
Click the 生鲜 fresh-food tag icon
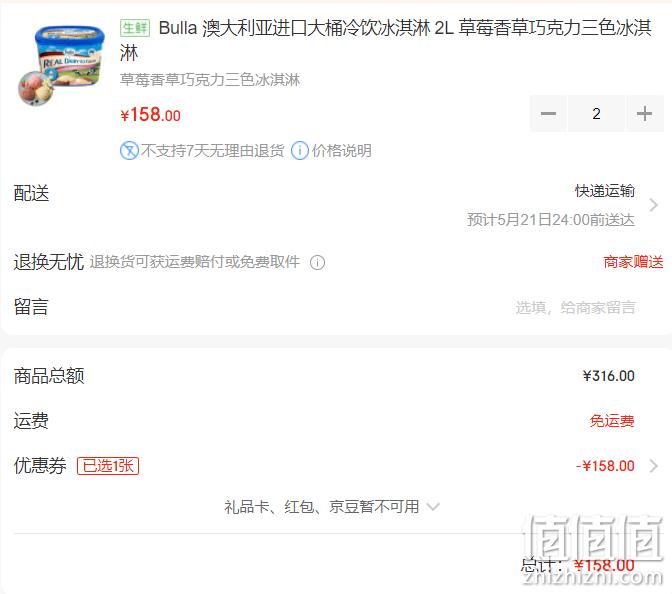(x=135, y=28)
